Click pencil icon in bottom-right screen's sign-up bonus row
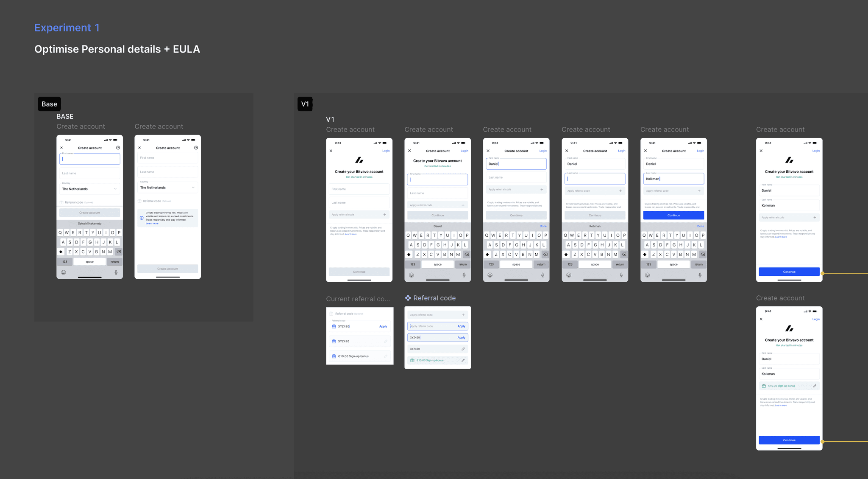 tap(815, 386)
